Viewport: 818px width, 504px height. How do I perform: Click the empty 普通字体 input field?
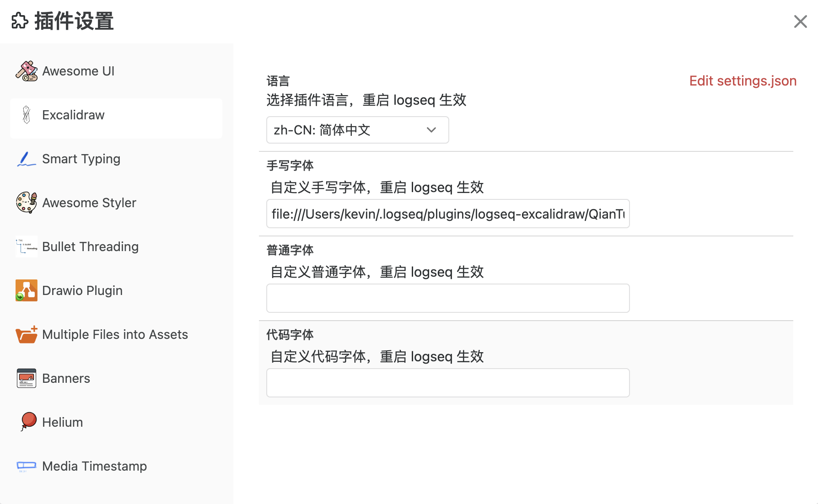click(447, 298)
